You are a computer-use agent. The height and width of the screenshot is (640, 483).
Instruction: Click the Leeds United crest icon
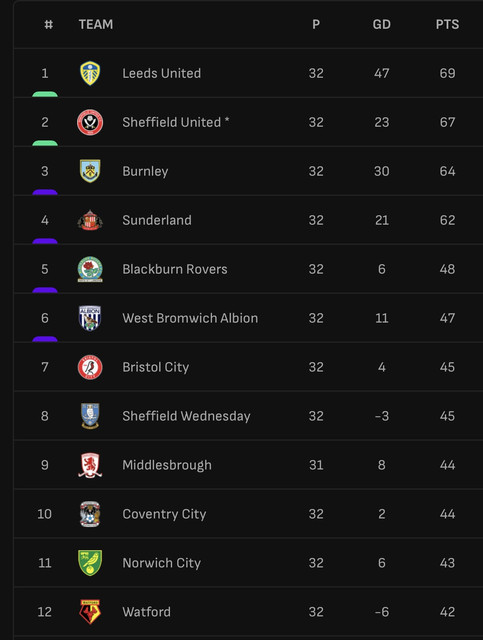90,73
